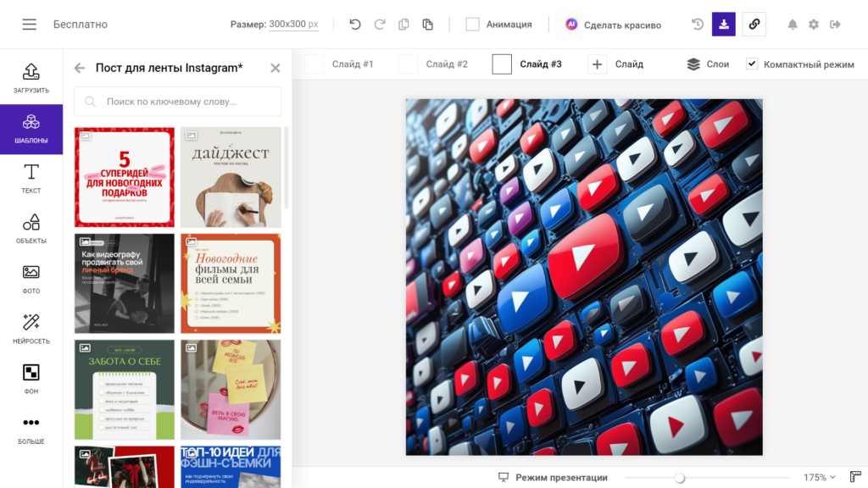Click the templates panel scrollbar
This screenshot has width=868, height=488.
(287, 168)
